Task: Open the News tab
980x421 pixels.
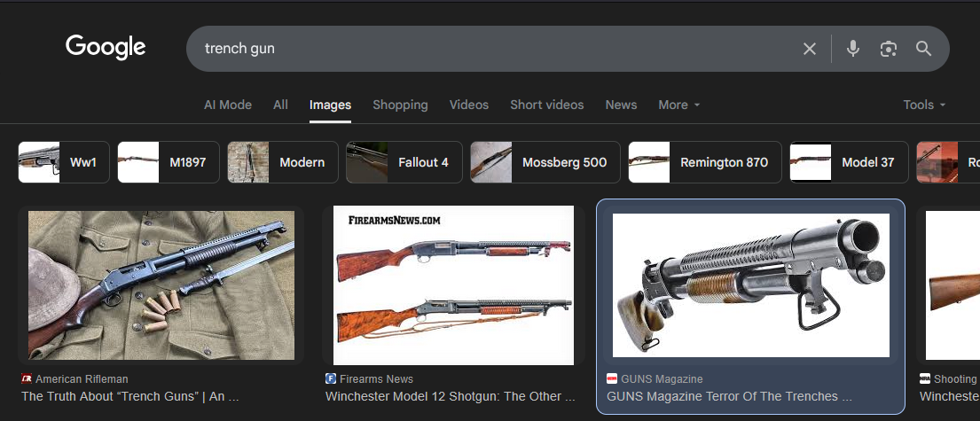Action: click(621, 105)
